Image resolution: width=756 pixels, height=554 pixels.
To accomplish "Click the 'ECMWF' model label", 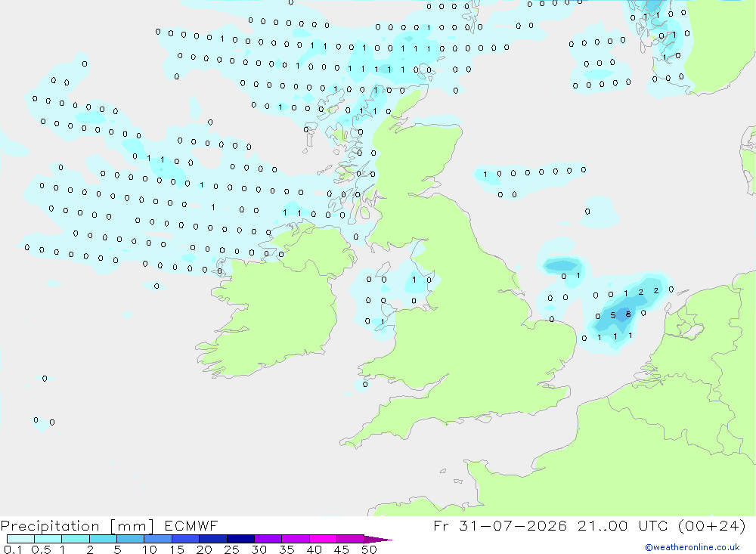I will 191,525.
